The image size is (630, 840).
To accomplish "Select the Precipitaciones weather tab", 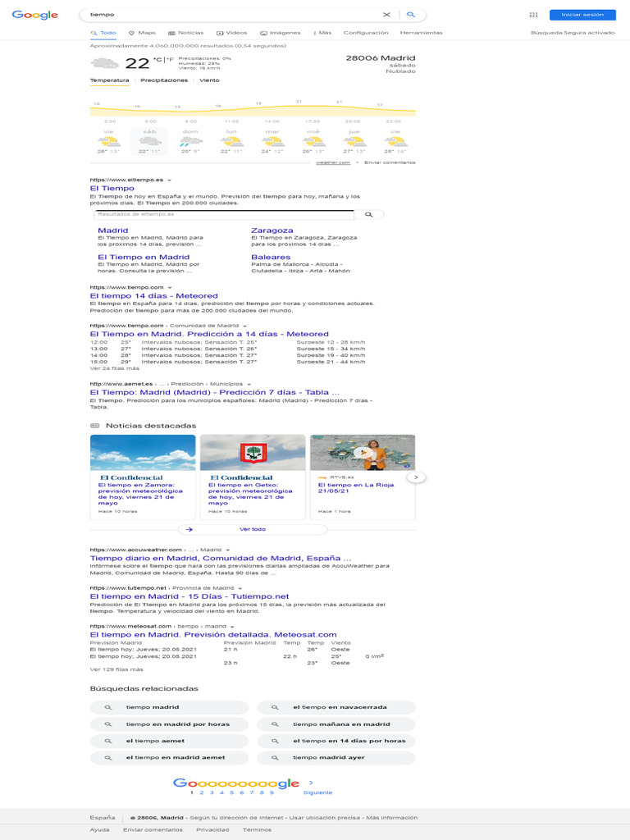I will (x=164, y=80).
